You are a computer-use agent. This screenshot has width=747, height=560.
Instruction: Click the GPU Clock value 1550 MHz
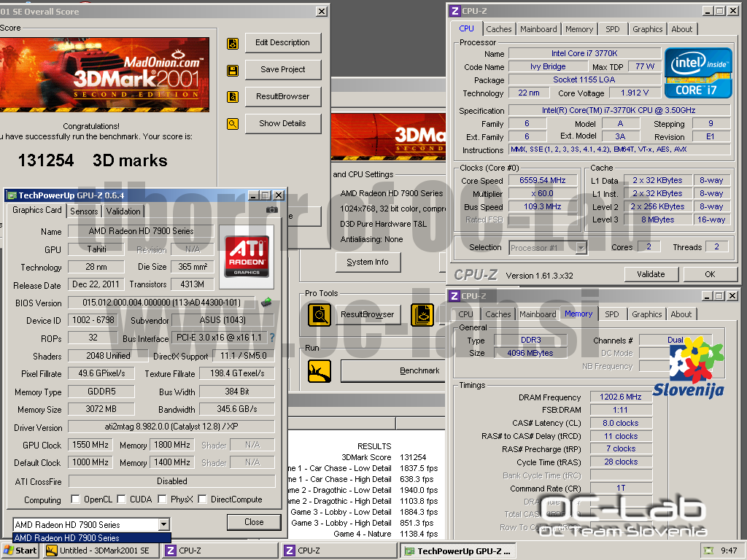tap(90, 445)
